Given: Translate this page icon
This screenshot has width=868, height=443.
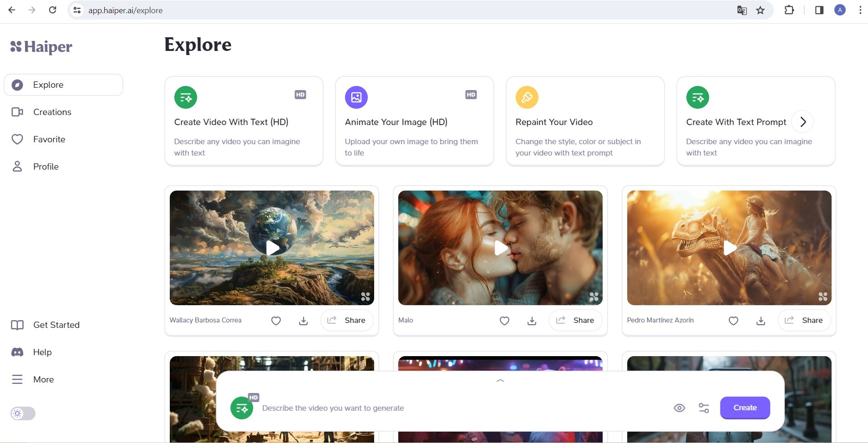Looking at the screenshot, I should (x=742, y=10).
